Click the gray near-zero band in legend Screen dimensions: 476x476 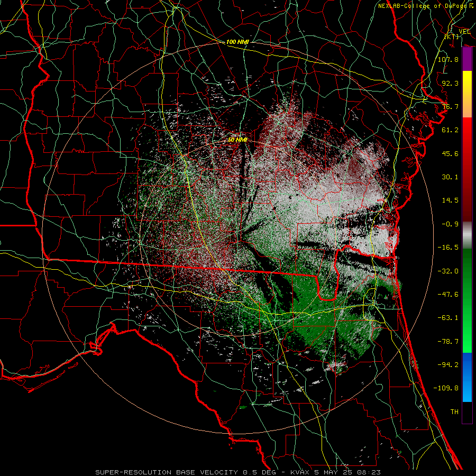(x=467, y=235)
